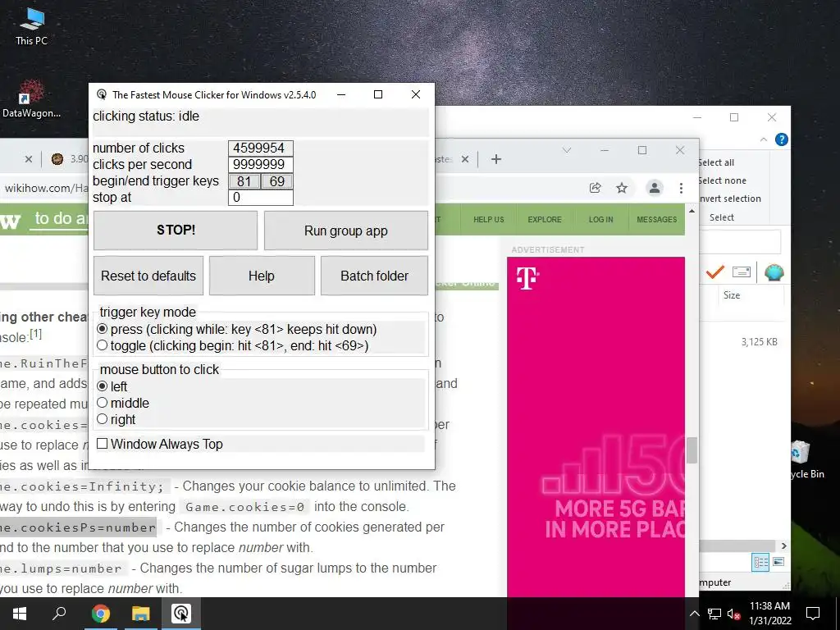
Task: Click wikiHow LOG IN menu
Action: click(600, 220)
